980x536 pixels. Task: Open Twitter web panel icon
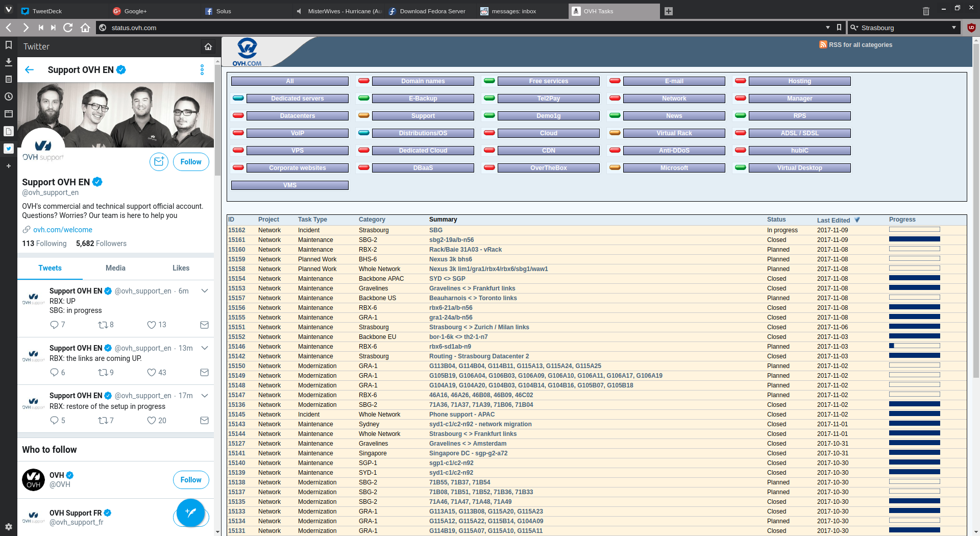(9, 149)
